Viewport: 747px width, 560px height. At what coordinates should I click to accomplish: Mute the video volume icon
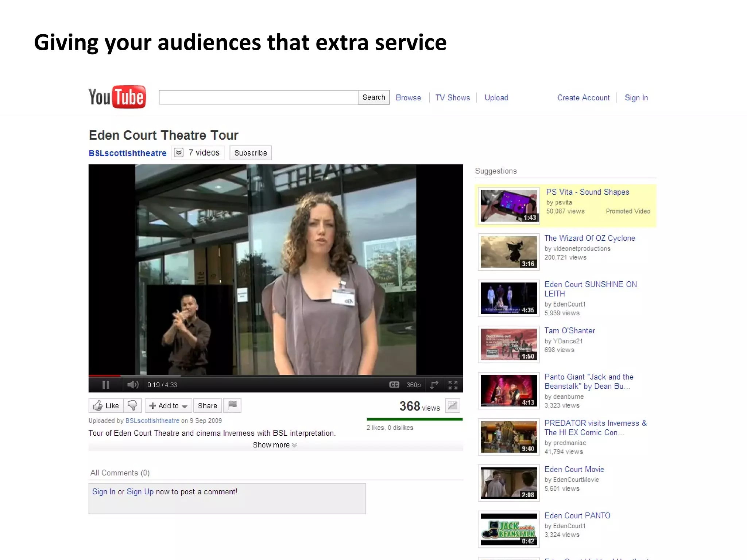click(x=133, y=385)
